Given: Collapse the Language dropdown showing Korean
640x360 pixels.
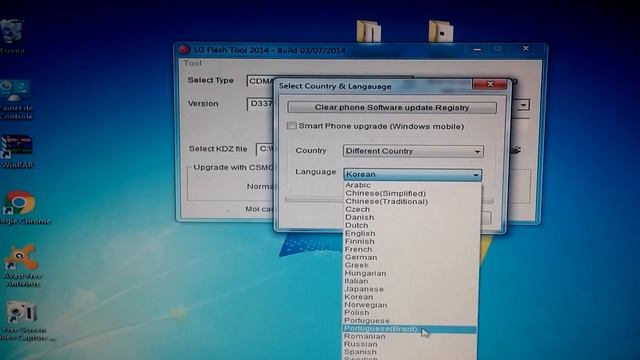Looking at the screenshot, I should [413, 175].
